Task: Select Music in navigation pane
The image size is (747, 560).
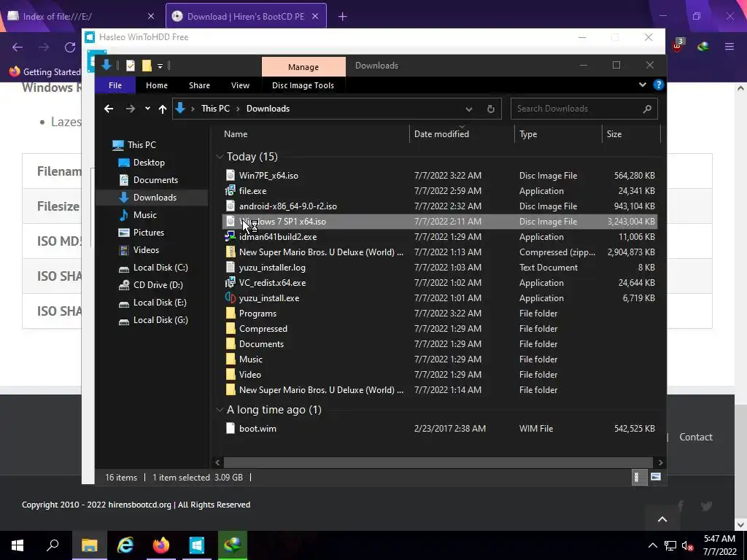Action: [137, 215]
